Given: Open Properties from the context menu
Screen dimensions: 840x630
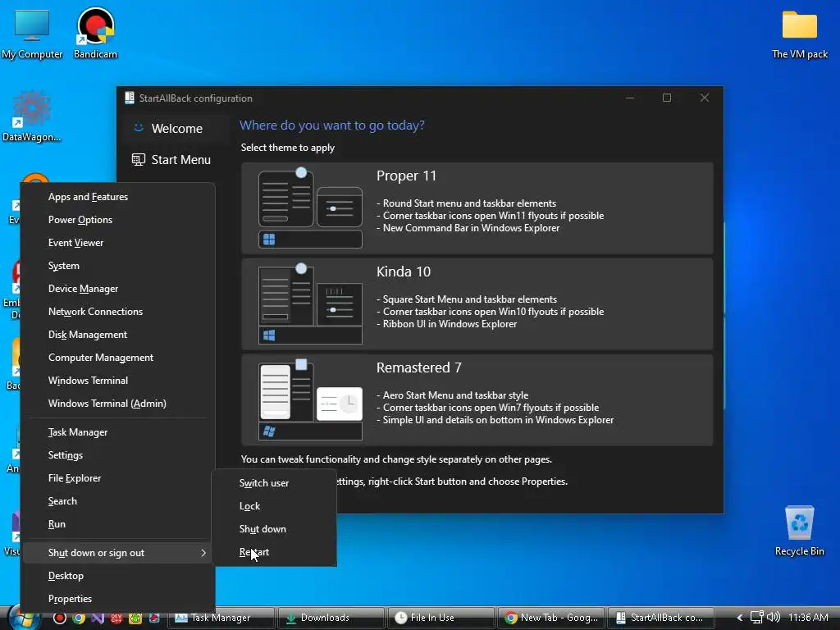Looking at the screenshot, I should coord(118,599).
